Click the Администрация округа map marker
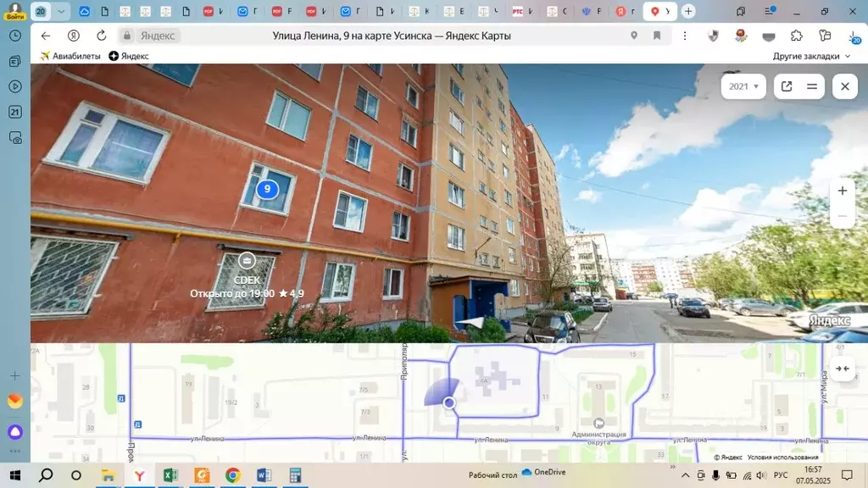 point(599,424)
